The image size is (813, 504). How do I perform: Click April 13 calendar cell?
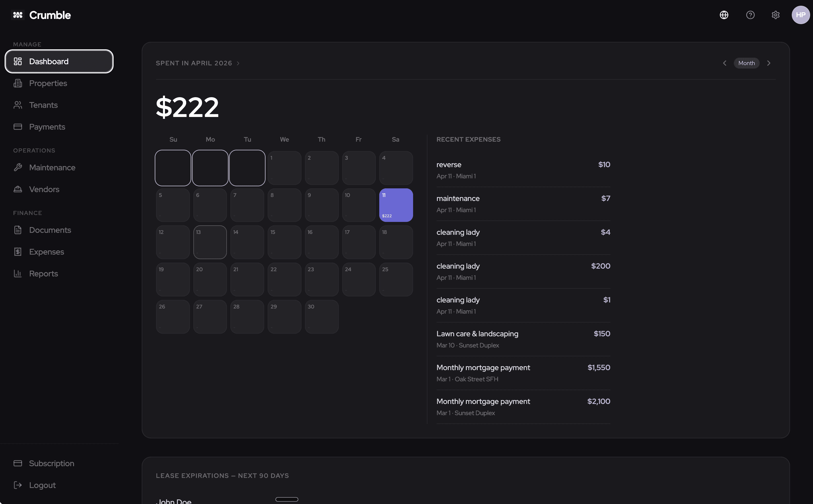pos(210,242)
